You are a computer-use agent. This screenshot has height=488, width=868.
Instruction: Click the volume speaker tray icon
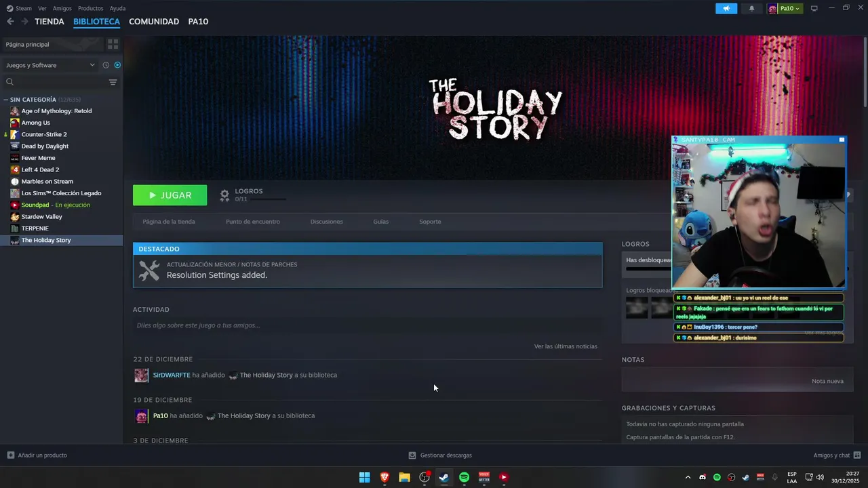[x=820, y=477]
